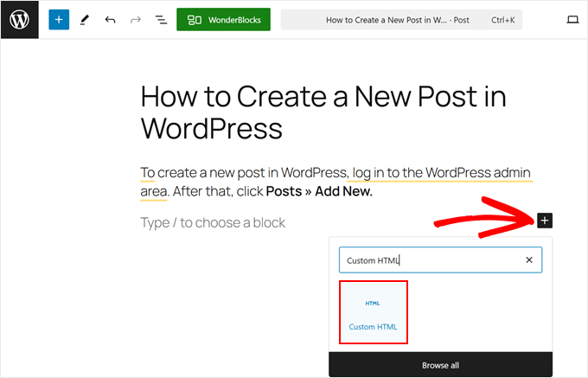Image resolution: width=588 pixels, height=378 pixels.
Task: Click the greyed-out Redo arrow
Action: tap(135, 19)
